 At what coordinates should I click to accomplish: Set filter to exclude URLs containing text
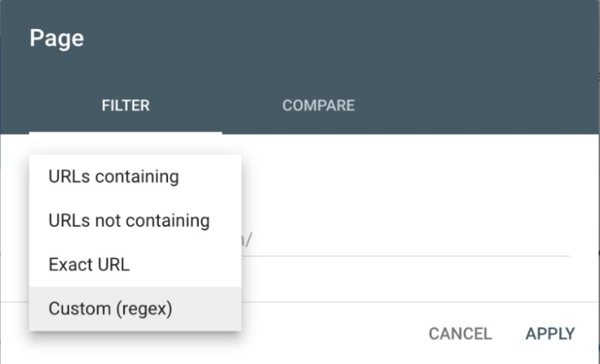[x=135, y=221]
